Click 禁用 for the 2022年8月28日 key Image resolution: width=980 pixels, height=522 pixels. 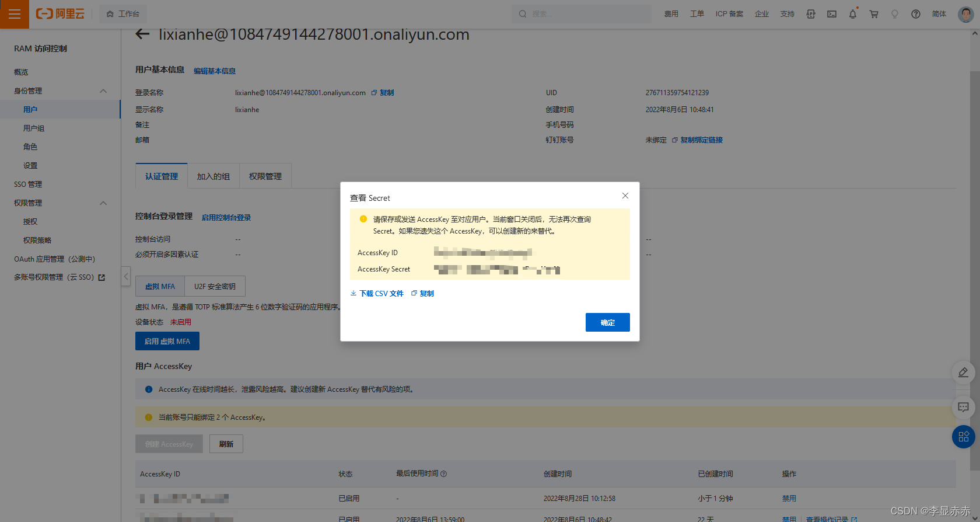point(789,498)
